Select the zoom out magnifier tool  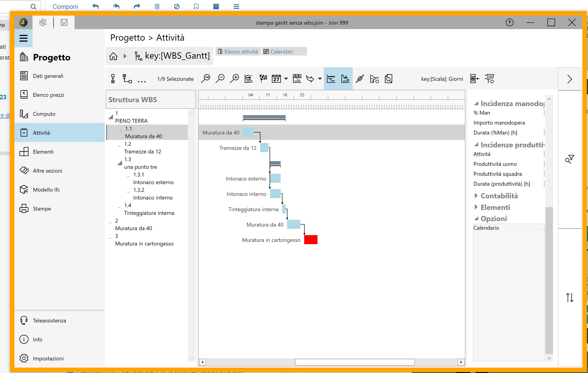(x=220, y=79)
